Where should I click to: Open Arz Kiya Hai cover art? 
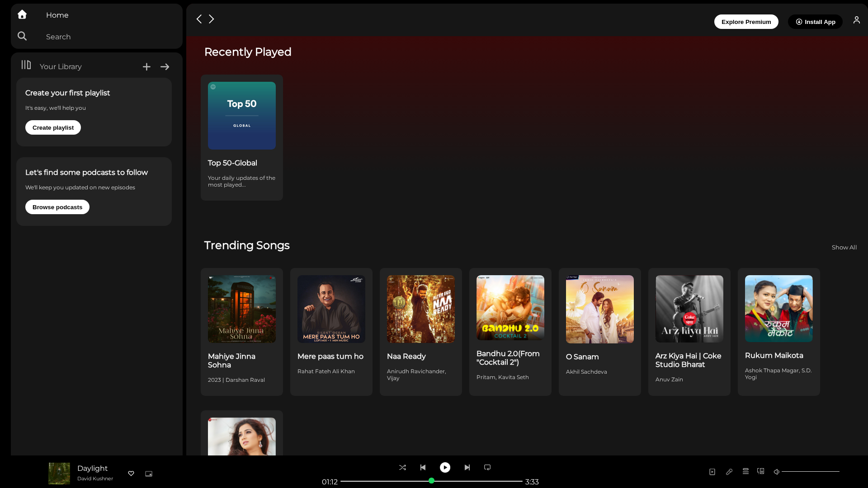(x=689, y=309)
